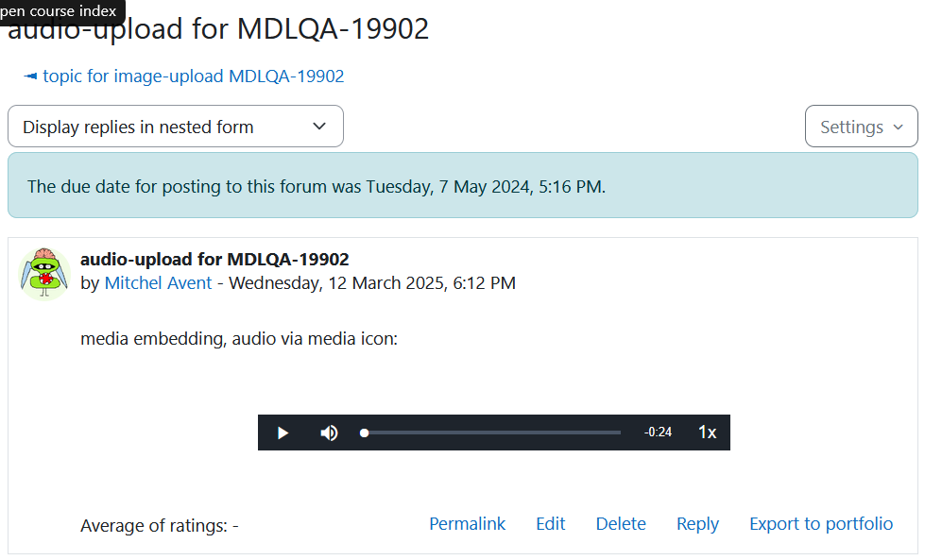The height and width of the screenshot is (560, 925).
Task: Click Mitchel Avent's avatar picture
Action: click(x=44, y=274)
